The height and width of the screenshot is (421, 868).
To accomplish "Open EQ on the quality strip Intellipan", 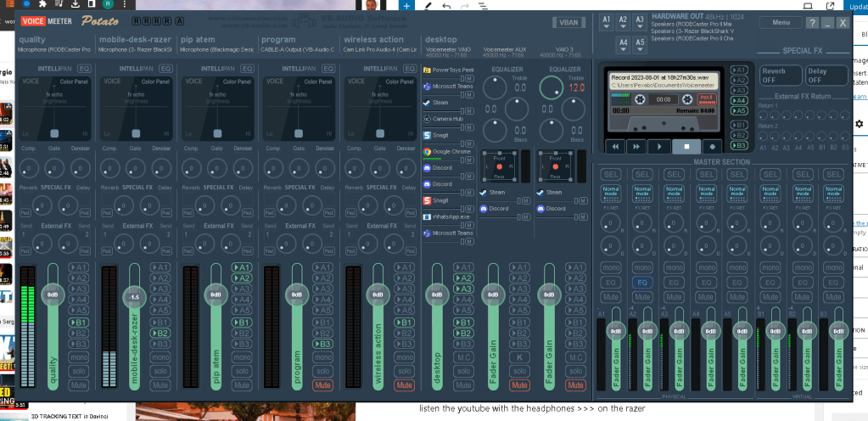I will click(x=84, y=69).
